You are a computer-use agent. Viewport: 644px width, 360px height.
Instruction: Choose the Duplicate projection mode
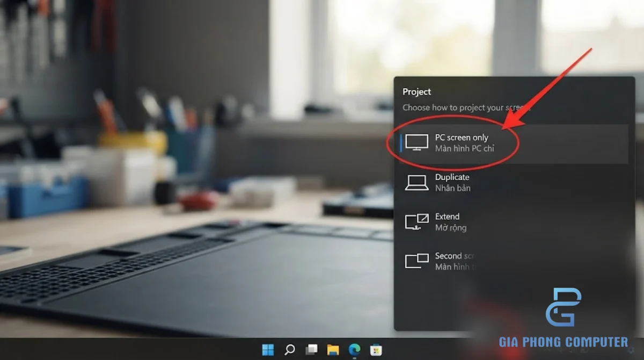[x=514, y=183]
